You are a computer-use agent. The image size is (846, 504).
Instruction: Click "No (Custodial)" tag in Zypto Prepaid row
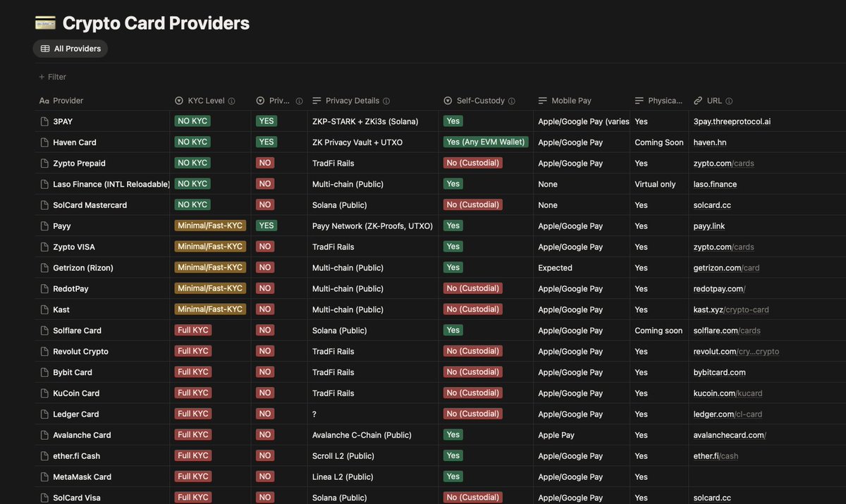[473, 163]
